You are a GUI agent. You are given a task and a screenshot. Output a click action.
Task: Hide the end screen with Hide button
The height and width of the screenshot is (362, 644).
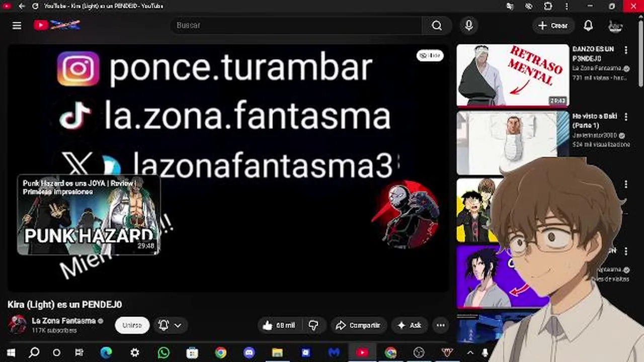tap(430, 55)
